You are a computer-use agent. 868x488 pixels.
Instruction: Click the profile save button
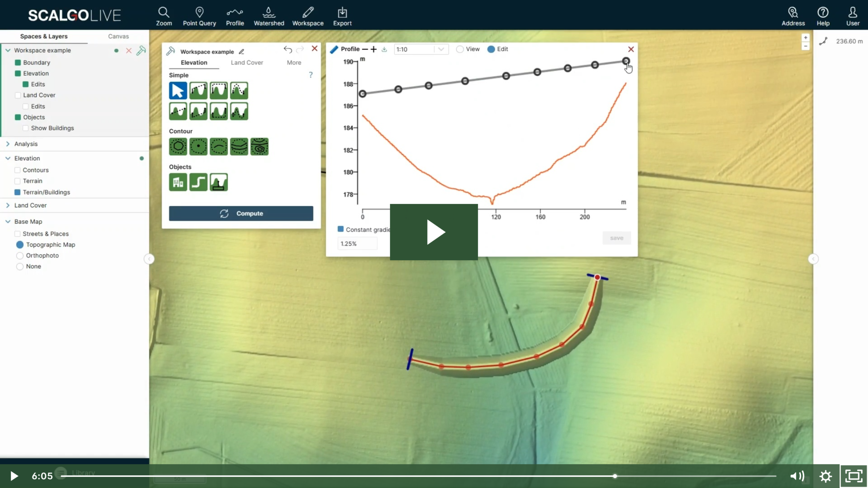click(x=617, y=238)
